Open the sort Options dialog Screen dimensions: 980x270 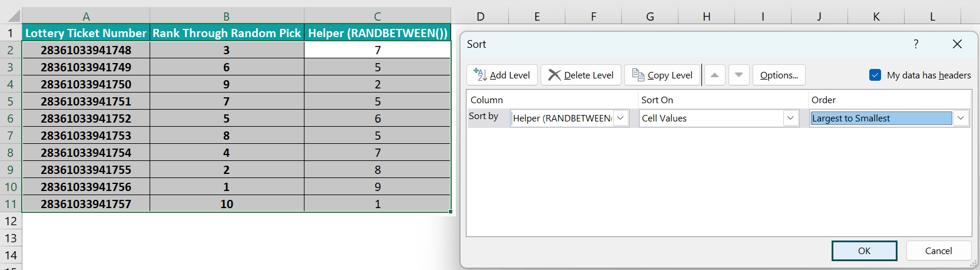tap(779, 75)
